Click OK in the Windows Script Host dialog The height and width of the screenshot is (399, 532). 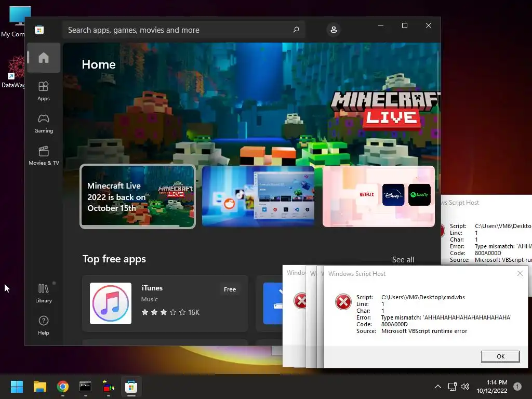point(500,356)
